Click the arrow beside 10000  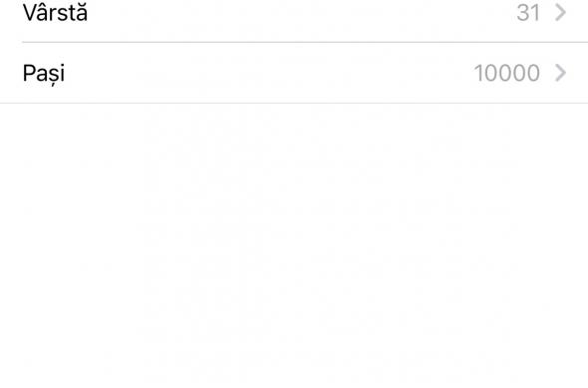[x=560, y=73]
